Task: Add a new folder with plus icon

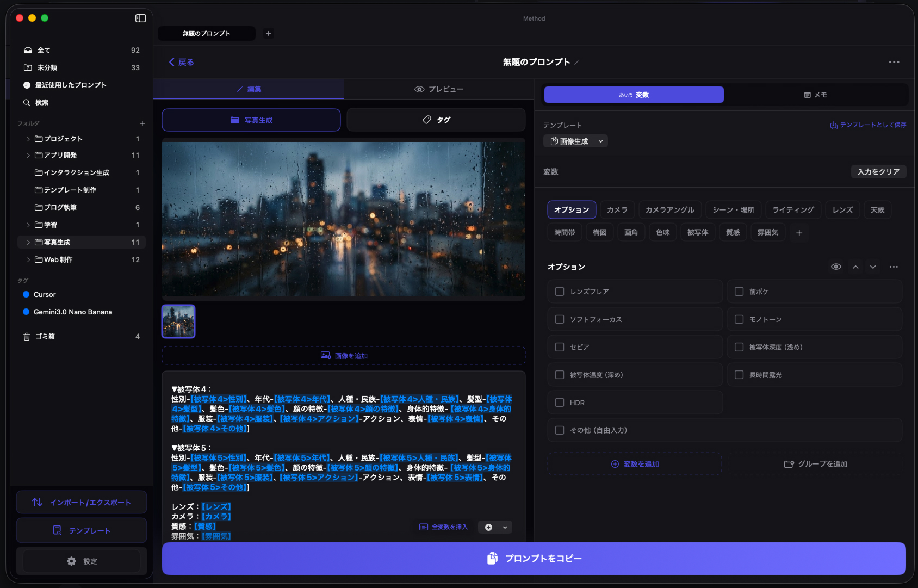Action: (x=142, y=123)
